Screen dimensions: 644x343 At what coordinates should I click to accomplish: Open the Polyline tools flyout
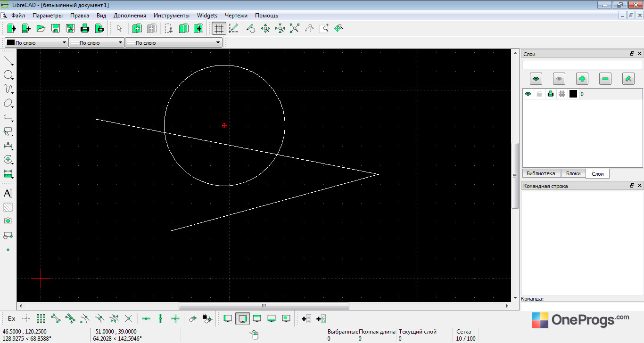pos(8,117)
